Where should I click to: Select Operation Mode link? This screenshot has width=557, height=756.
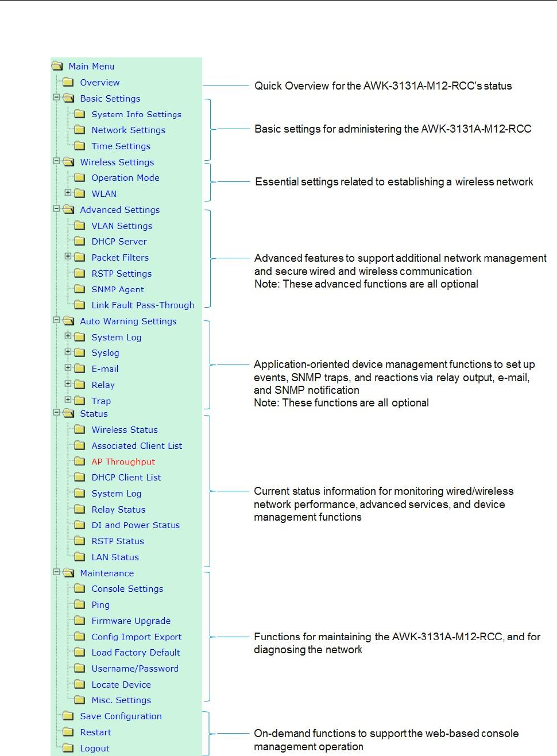coord(126,178)
